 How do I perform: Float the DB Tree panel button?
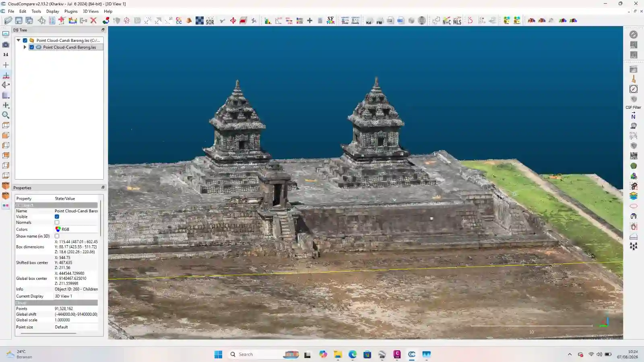click(x=103, y=30)
